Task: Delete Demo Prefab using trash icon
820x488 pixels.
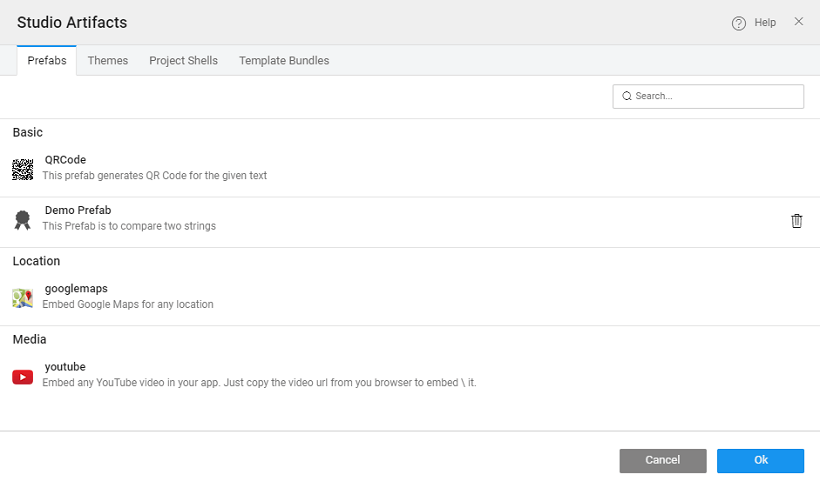Action: click(x=796, y=221)
